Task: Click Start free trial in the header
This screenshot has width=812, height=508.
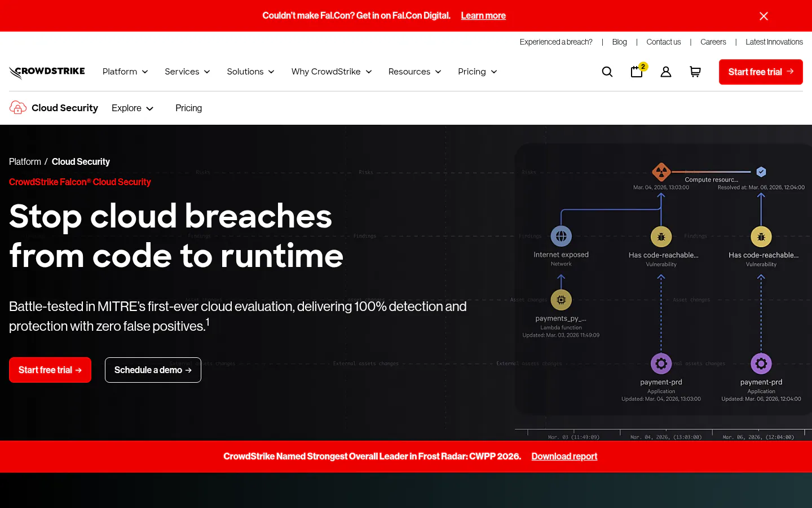Action: pyautogui.click(x=761, y=72)
